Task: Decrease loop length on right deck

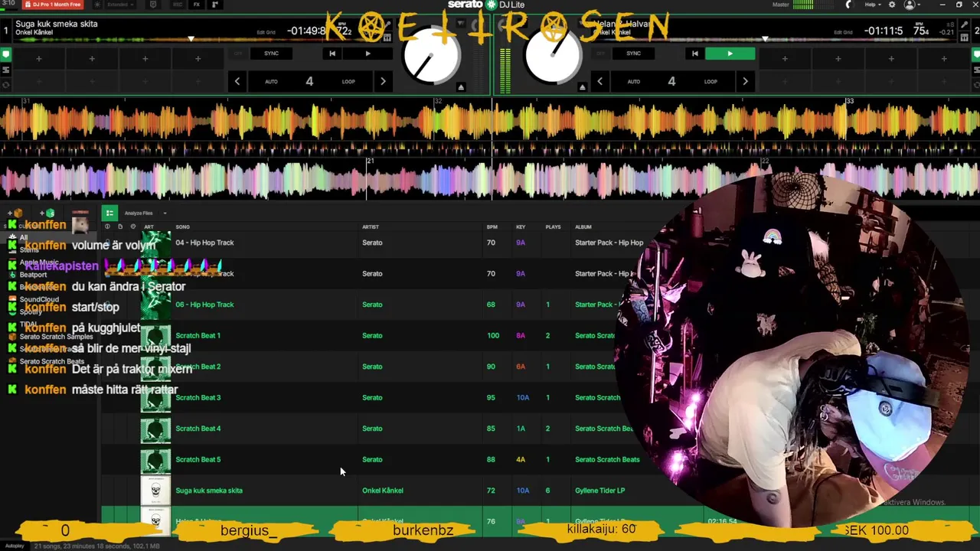Action: (599, 81)
